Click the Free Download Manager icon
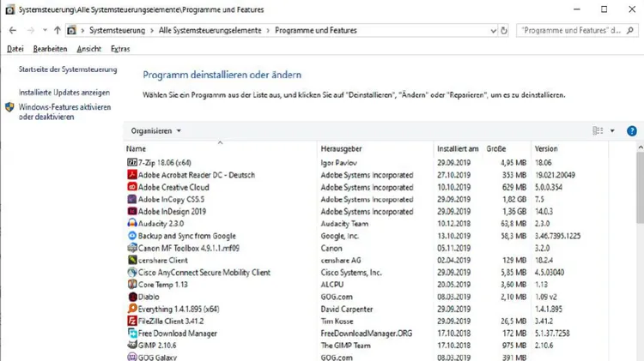Viewport: 644px width, 361px height. coord(132,333)
